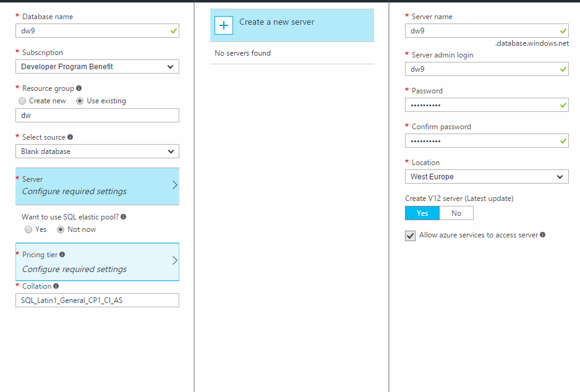Open the Location dropdown showing West Europe

pos(487,177)
